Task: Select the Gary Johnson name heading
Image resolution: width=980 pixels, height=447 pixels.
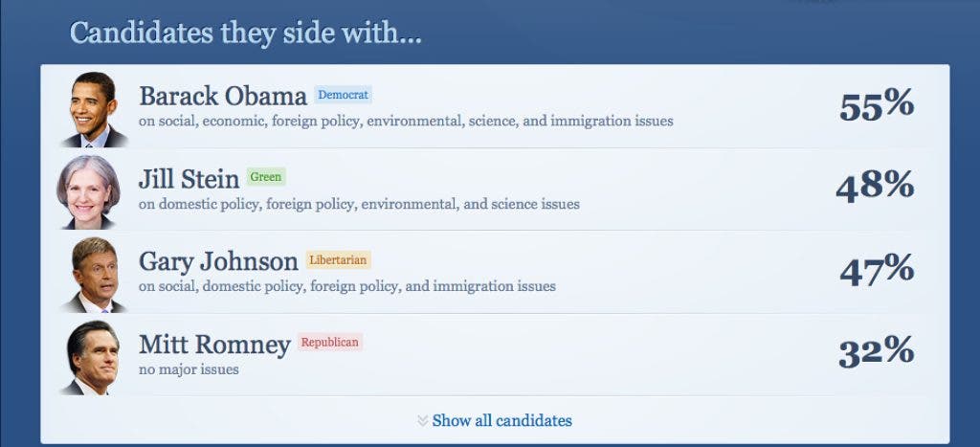Action: coord(218,261)
